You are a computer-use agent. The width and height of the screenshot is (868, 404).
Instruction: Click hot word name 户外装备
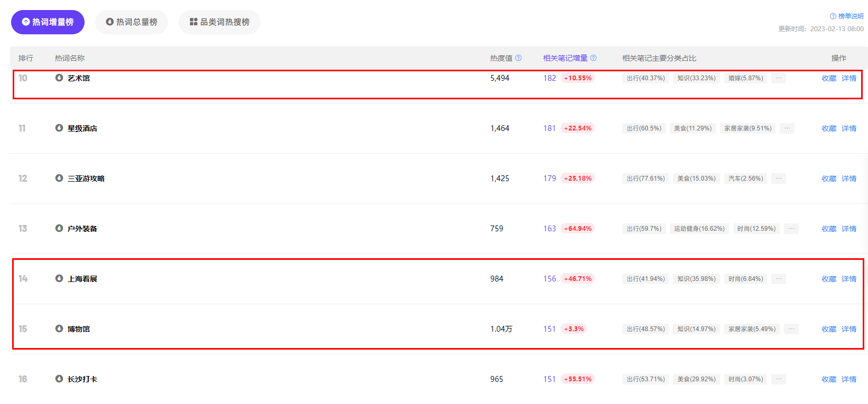tap(82, 229)
